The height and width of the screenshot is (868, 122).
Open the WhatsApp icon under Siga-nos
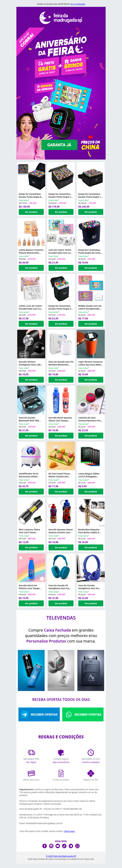coord(77,846)
